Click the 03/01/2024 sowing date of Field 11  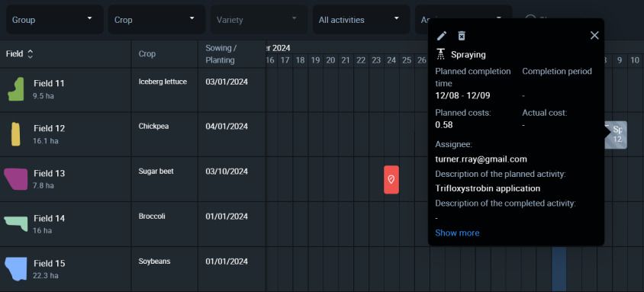coord(227,82)
